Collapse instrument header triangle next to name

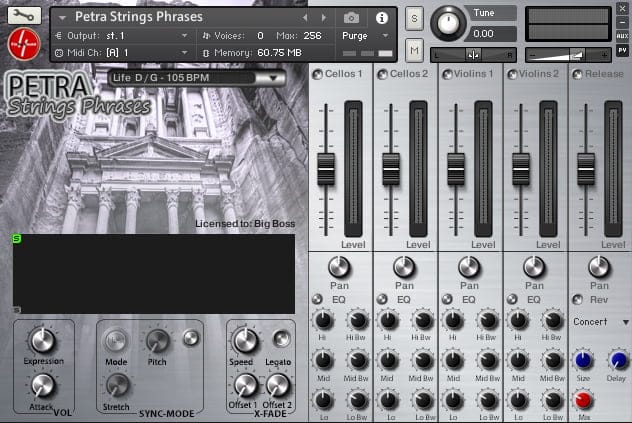tap(62, 18)
